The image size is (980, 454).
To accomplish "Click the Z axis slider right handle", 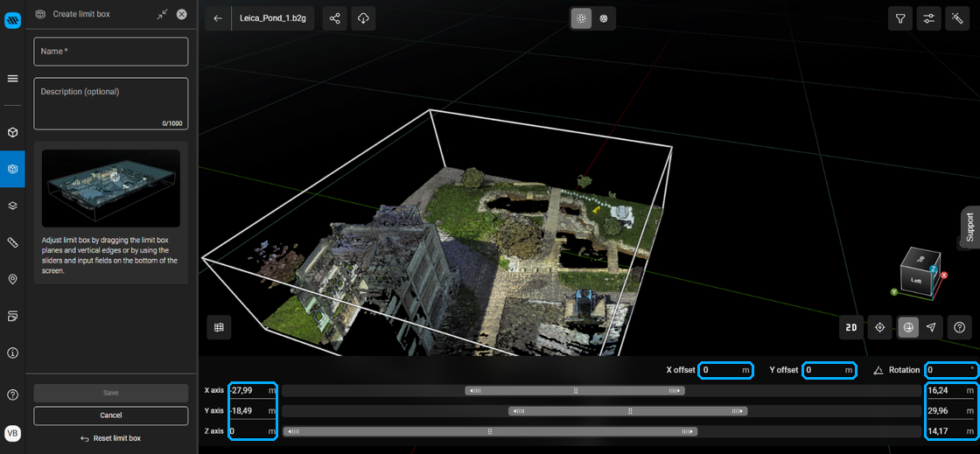I will coord(688,431).
